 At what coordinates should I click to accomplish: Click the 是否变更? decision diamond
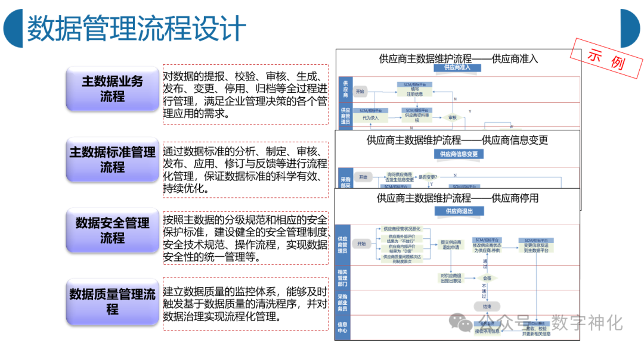pyautogui.click(x=427, y=177)
